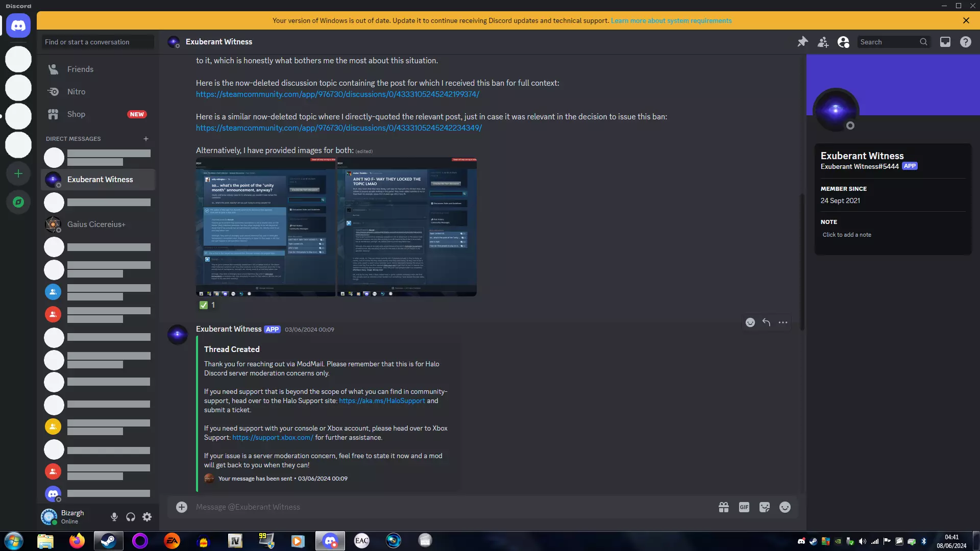The height and width of the screenshot is (551, 980).
Task: Add friends to DM icon
Action: point(823,42)
